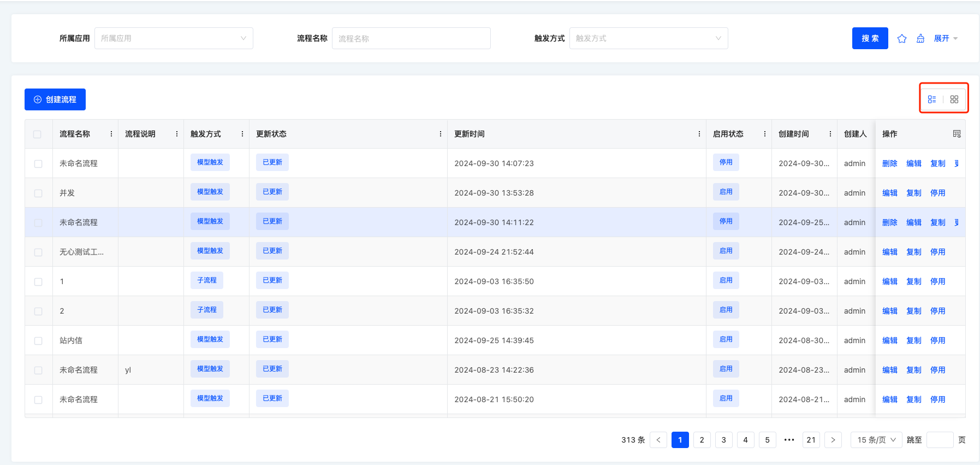The height and width of the screenshot is (465, 980).
Task: Go to page 2
Action: tap(702, 440)
